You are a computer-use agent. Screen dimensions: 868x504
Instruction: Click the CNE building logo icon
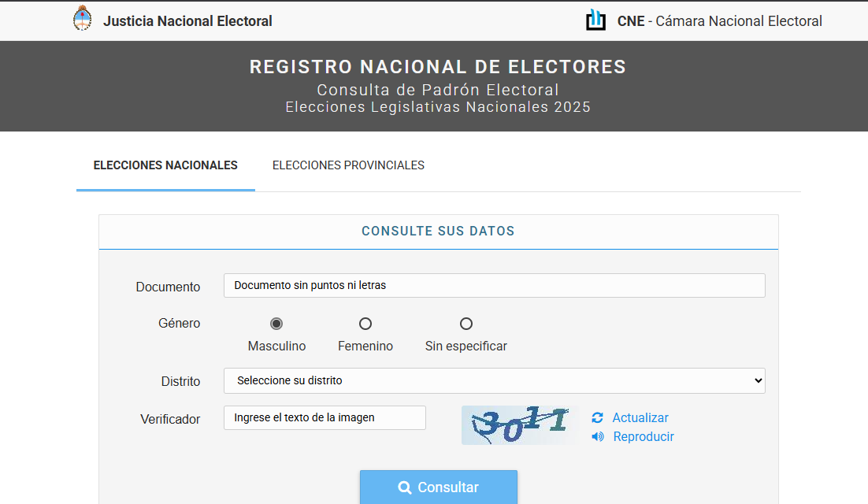[x=595, y=20]
